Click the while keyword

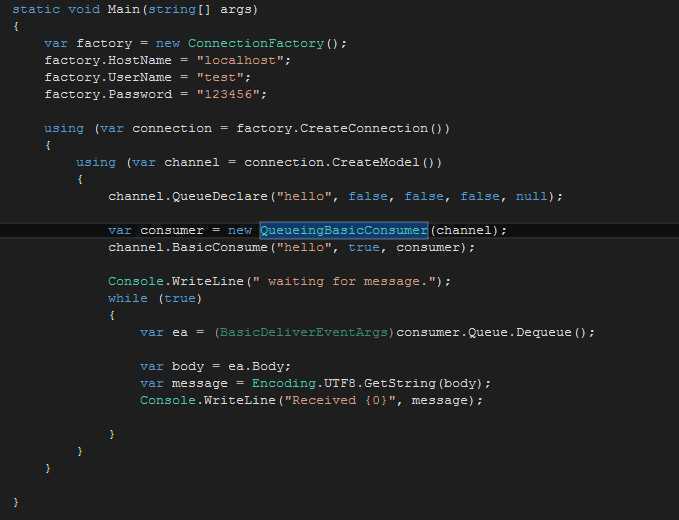coord(128,298)
